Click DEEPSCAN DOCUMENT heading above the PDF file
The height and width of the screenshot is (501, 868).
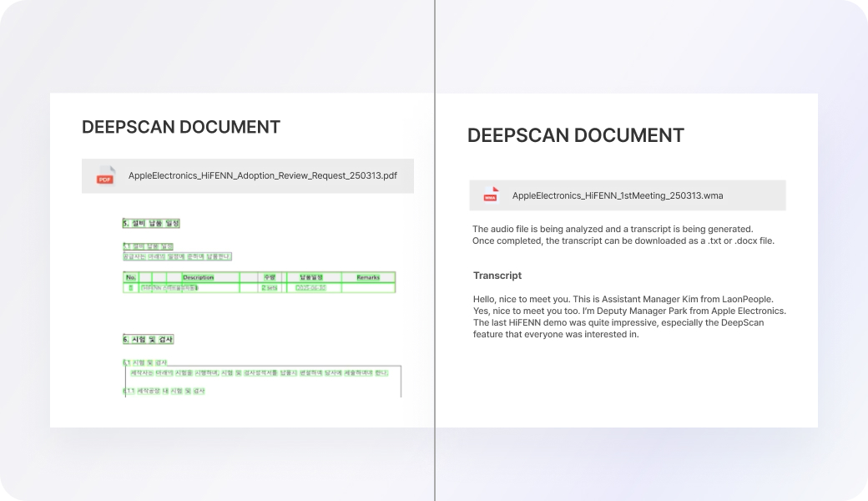[x=181, y=127]
